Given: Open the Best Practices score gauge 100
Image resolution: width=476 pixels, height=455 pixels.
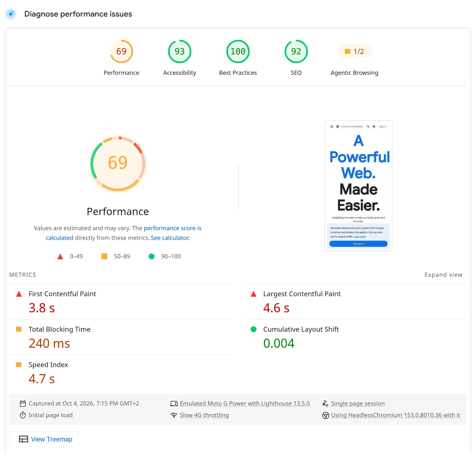Looking at the screenshot, I should pyautogui.click(x=238, y=58).
